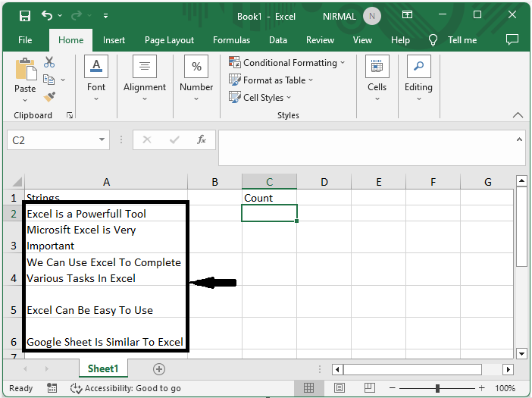
Task: Click the horizontal scroll right arrow
Action: pos(508,369)
